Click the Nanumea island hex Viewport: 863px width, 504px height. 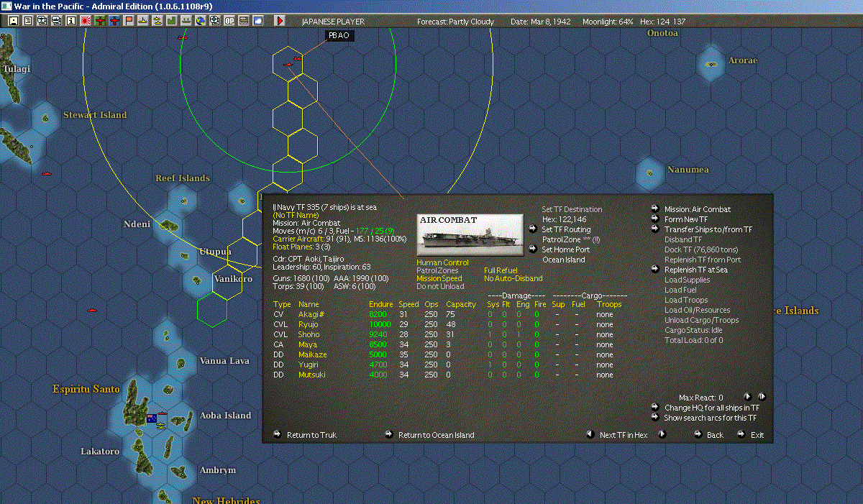(650, 172)
